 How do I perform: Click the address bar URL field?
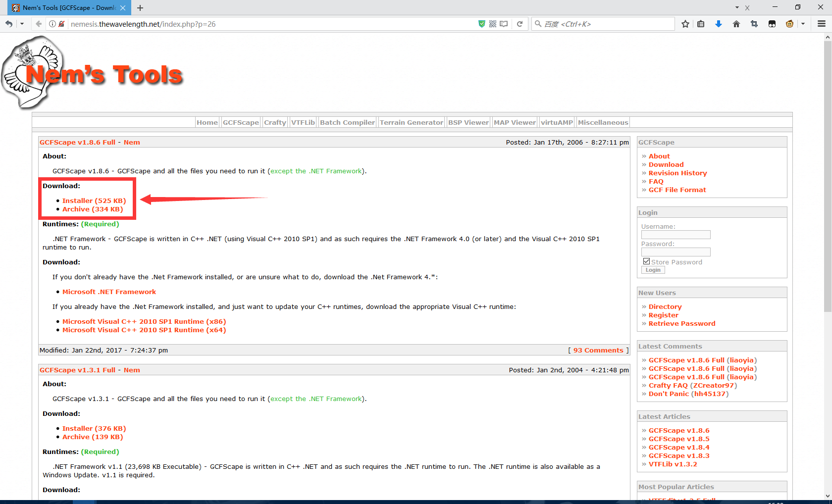click(x=271, y=24)
